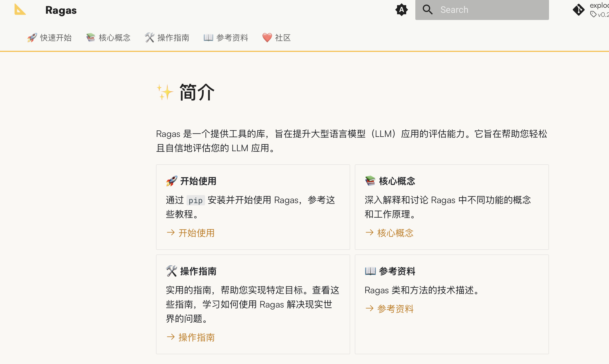Open the git repository icon
This screenshot has width=609, height=364.
(579, 10)
